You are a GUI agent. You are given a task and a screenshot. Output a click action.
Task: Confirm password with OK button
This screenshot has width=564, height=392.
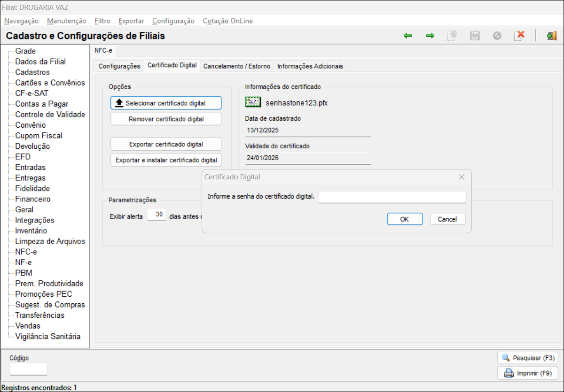click(x=405, y=219)
